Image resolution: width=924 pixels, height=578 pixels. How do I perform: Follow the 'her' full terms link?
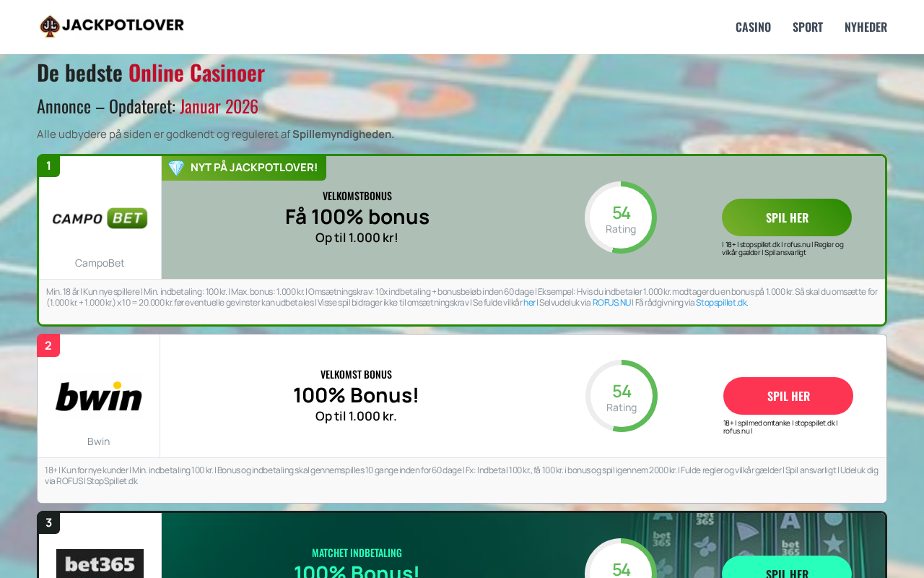[529, 303]
